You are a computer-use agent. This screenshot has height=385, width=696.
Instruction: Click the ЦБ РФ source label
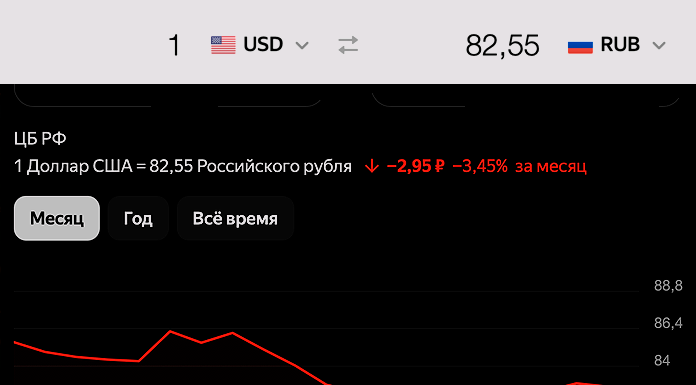pos(40,139)
